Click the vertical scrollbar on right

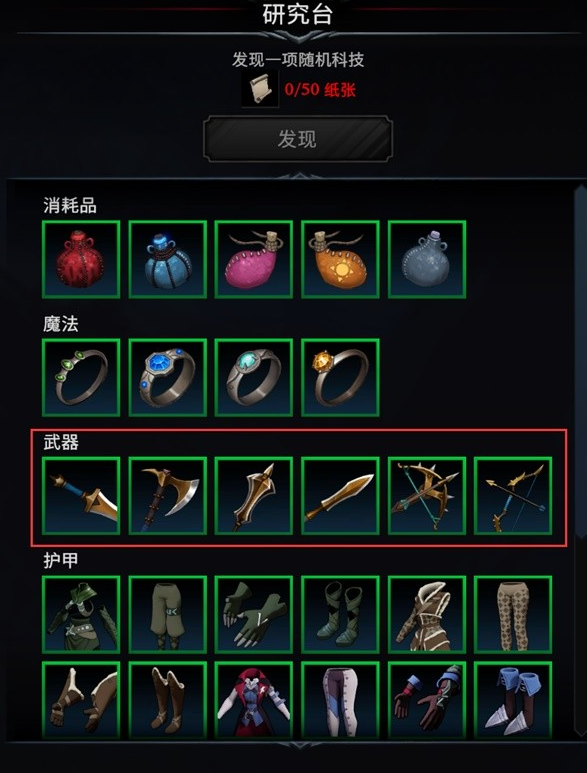click(580, 458)
